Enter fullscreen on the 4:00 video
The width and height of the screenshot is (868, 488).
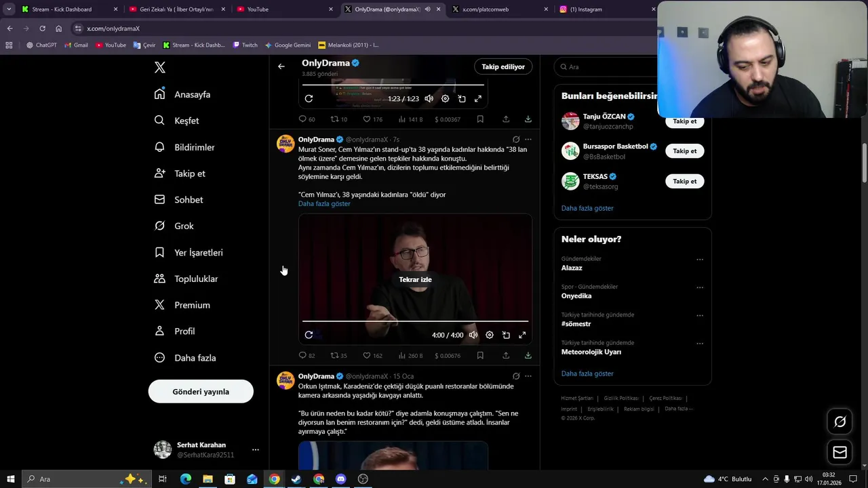click(522, 335)
